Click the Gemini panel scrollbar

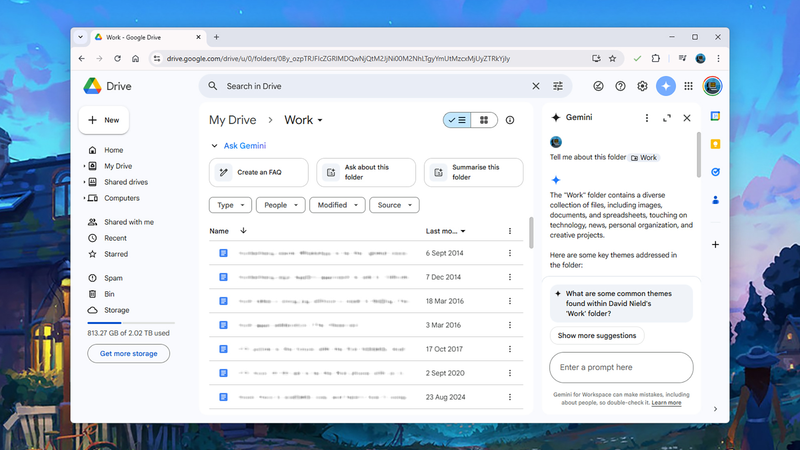coord(698,155)
